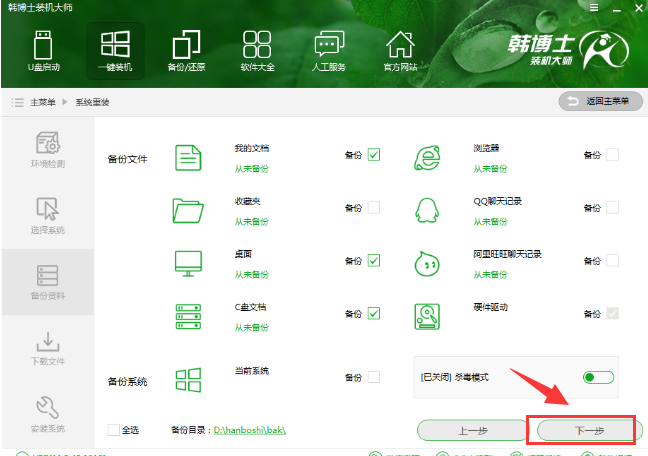Screen dimensions: 648x456
Task: Click 浏览器 IE icon
Action: (427, 158)
